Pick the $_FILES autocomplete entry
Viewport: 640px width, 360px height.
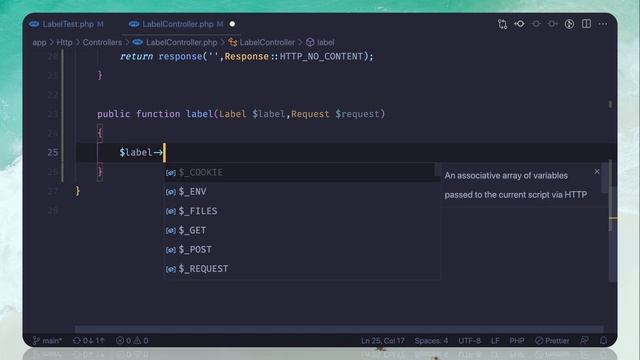tap(302, 211)
